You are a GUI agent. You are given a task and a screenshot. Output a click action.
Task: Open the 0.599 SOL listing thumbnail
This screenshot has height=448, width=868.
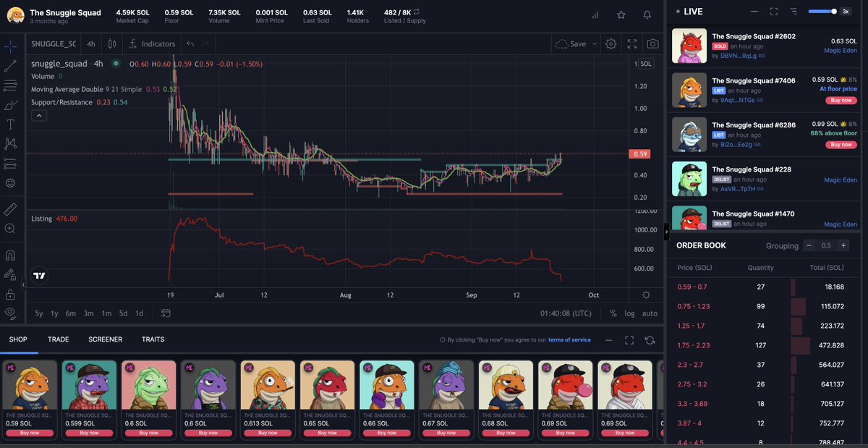(89, 386)
